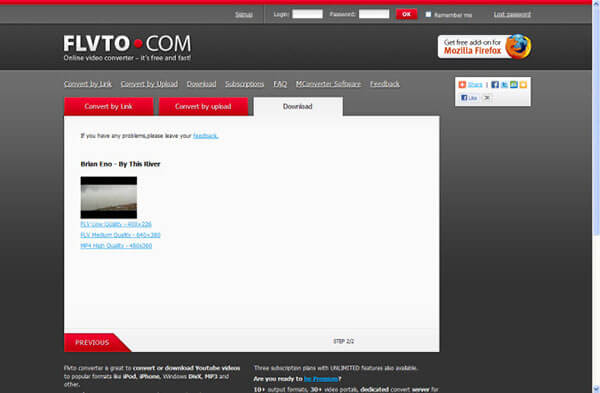Screen dimensions: 600x393
Task: Click the red AddThis share plus icon
Action: pos(462,85)
